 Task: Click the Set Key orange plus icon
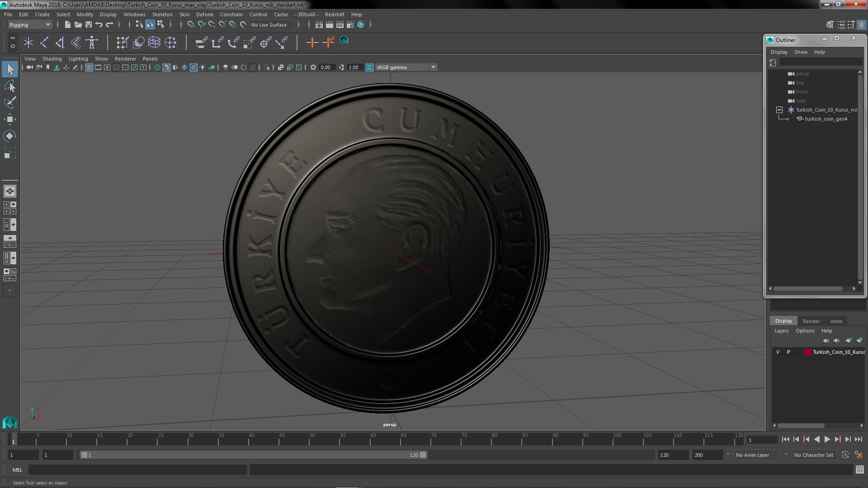(312, 42)
